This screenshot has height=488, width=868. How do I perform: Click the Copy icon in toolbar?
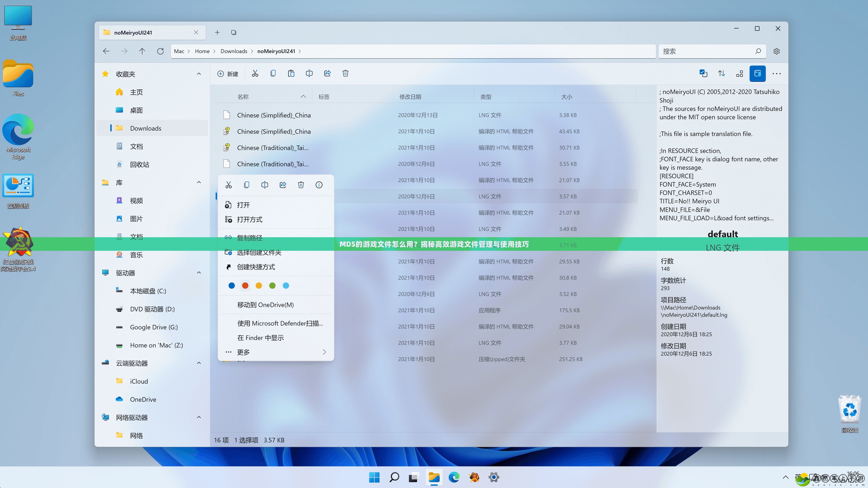[x=273, y=73]
